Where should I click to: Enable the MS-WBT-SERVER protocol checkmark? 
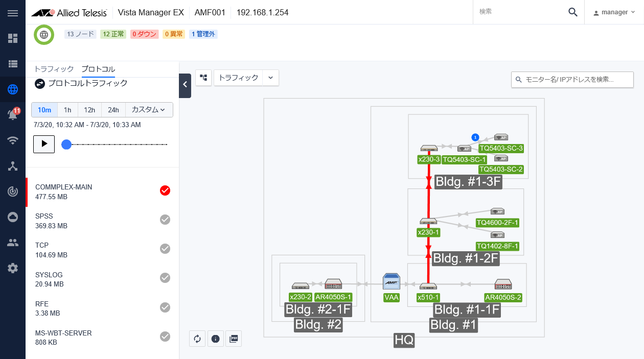[x=165, y=336]
